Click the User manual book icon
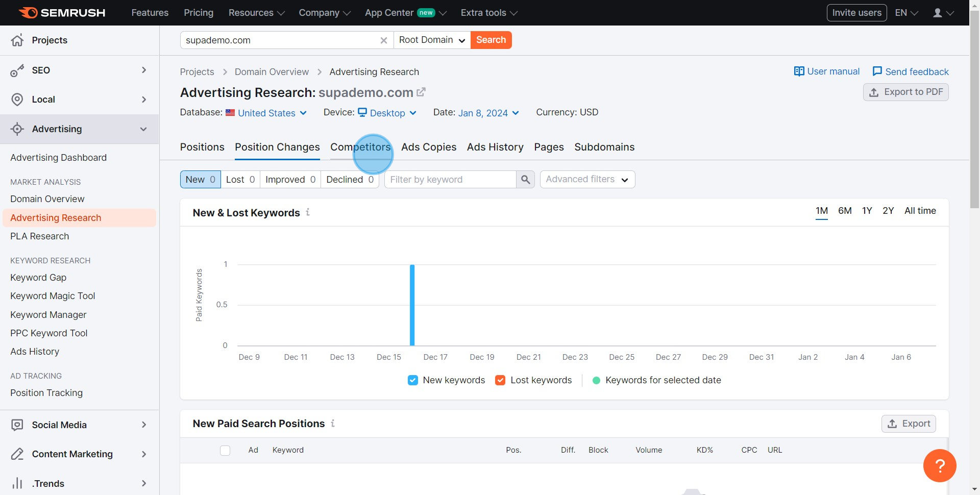980x495 pixels. point(799,71)
